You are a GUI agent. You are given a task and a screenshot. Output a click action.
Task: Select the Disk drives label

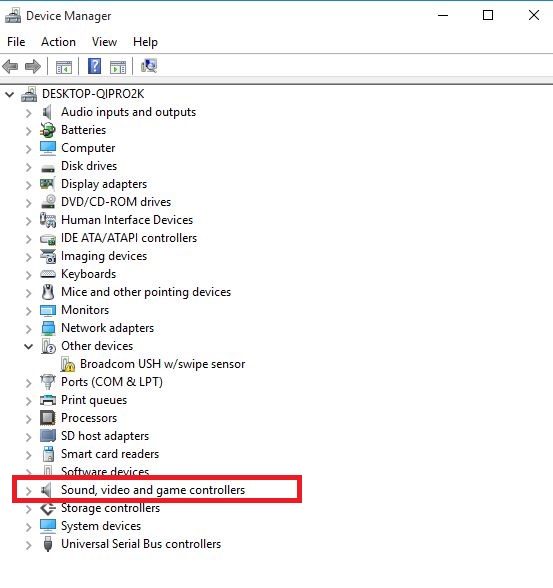89,166
